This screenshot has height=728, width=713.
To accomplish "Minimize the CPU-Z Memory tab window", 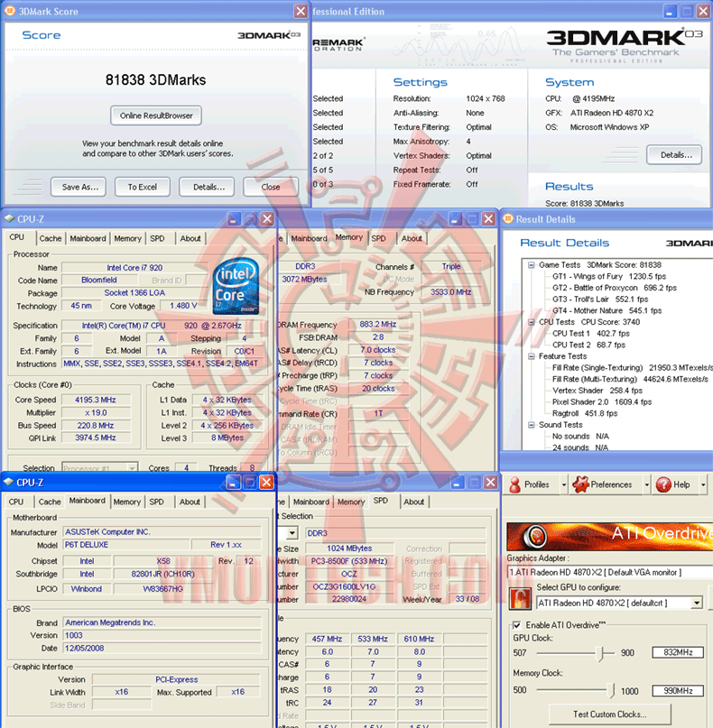I will point(456,218).
